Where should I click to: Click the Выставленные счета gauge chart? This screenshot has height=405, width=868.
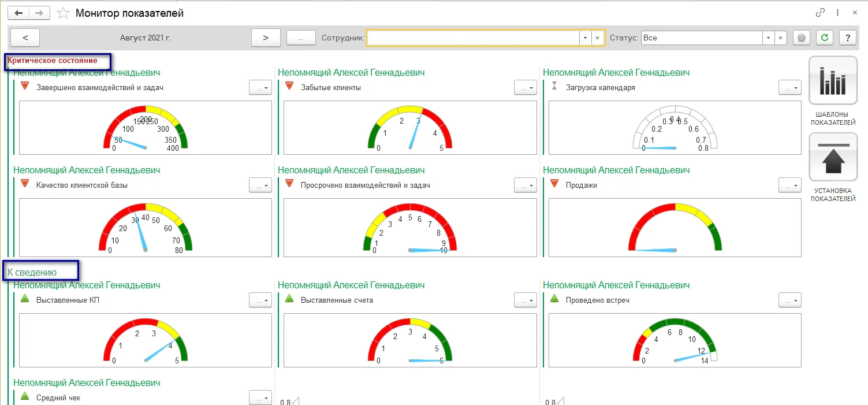(x=411, y=340)
